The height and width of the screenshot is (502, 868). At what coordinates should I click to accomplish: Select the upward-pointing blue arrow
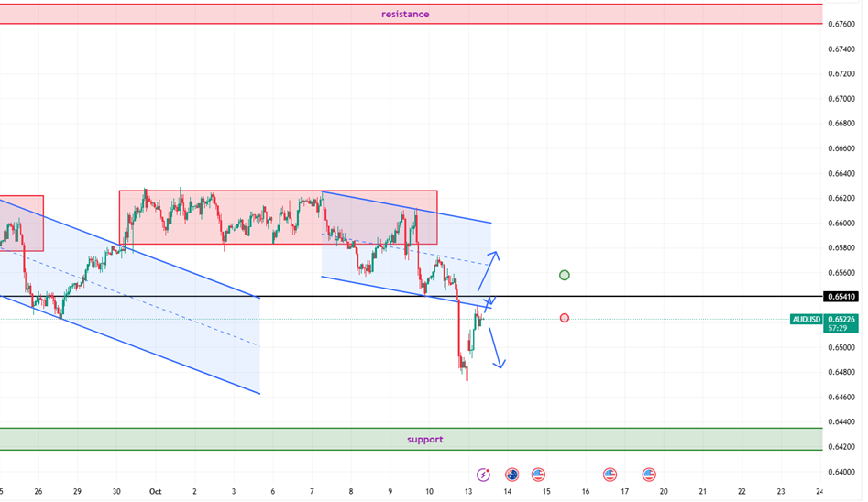click(488, 270)
